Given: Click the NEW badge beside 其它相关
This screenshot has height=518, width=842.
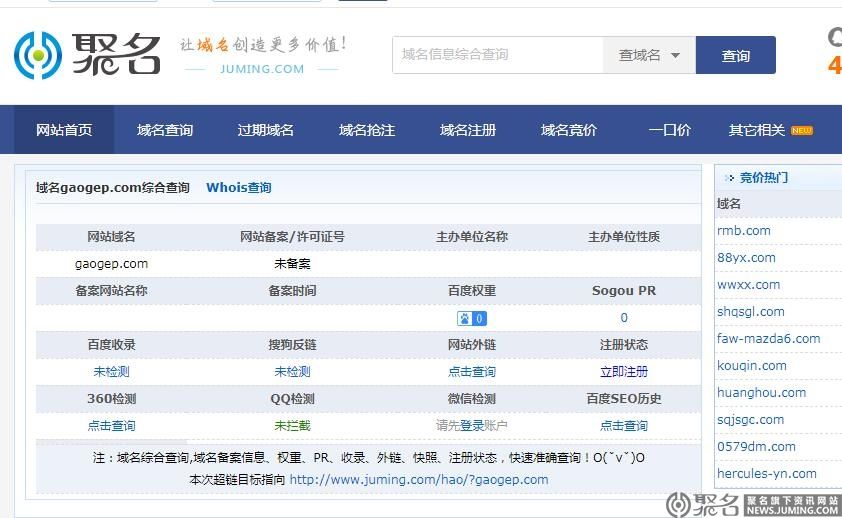Looking at the screenshot, I should pos(802,130).
